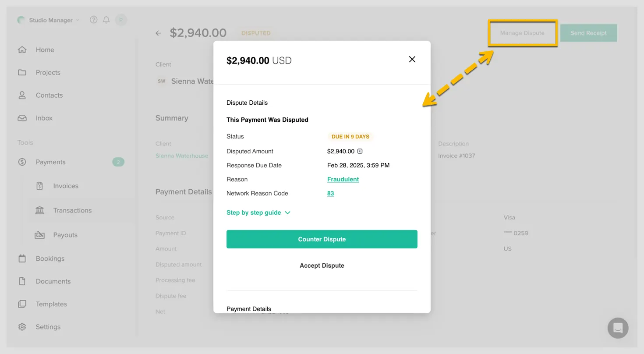Click the Manage Dispute button
The height and width of the screenshot is (354, 644).
coord(522,33)
